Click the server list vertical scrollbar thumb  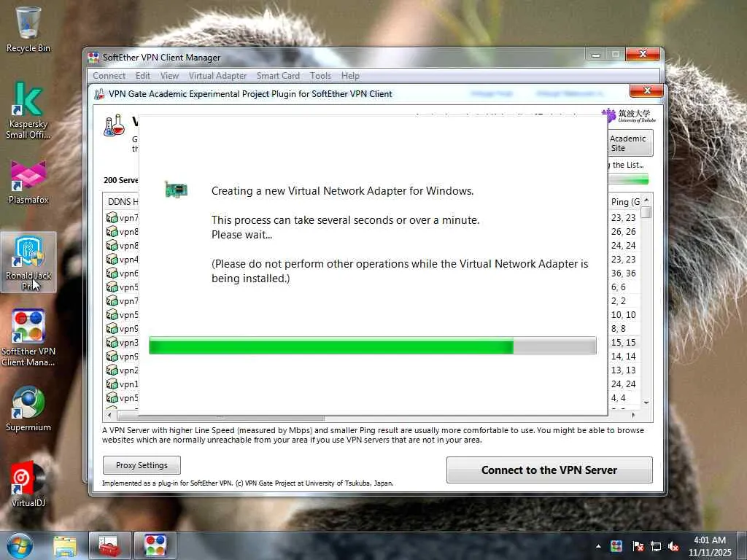pyautogui.click(x=646, y=212)
